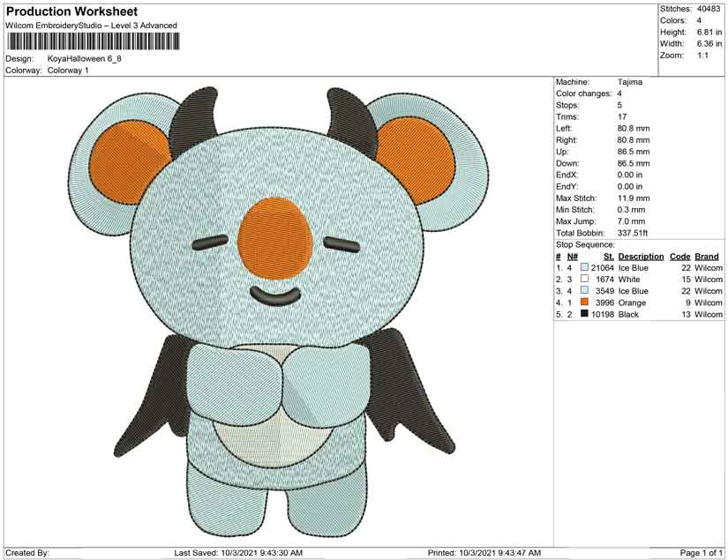Click code '15' in the White row
728x560 pixels.
pos(687,280)
